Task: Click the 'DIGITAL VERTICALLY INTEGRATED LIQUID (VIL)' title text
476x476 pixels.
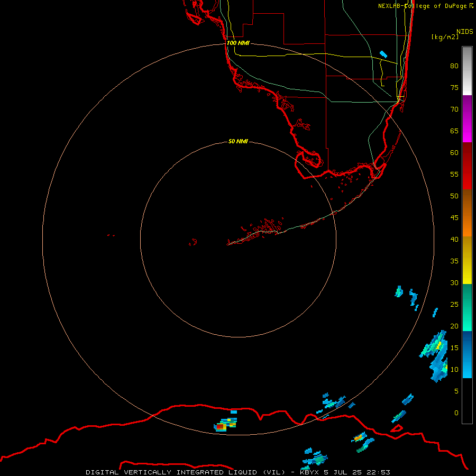Action: coord(186,472)
